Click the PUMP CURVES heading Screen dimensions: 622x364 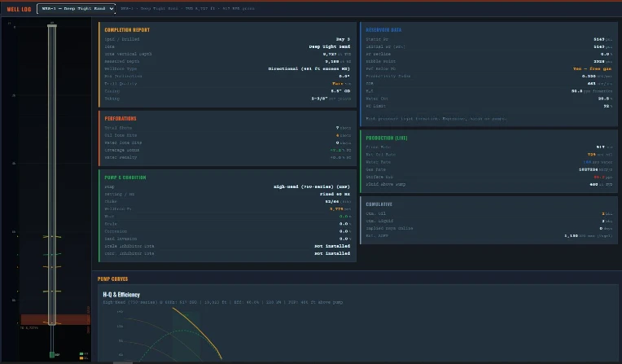(112, 278)
